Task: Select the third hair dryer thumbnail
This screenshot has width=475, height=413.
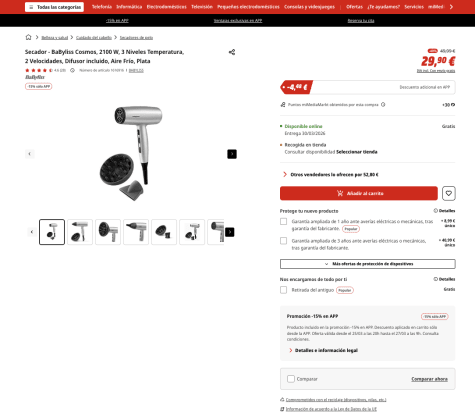Action: 108,232
